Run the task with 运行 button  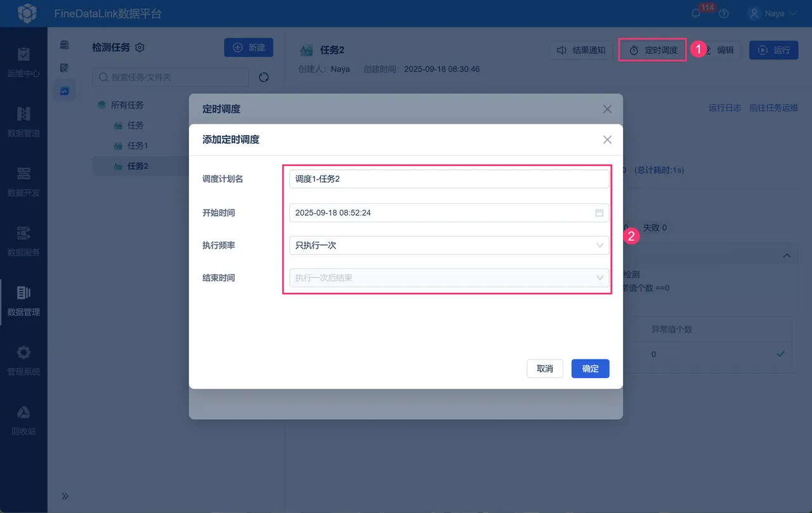[774, 50]
